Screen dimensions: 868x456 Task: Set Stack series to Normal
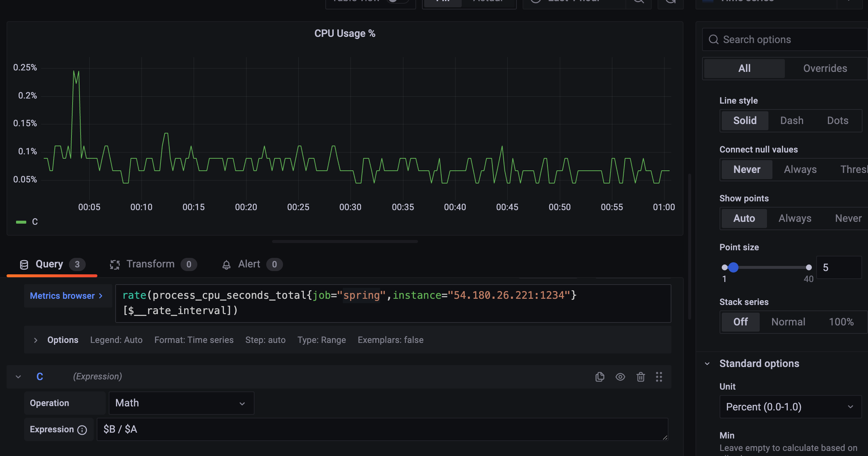point(788,322)
